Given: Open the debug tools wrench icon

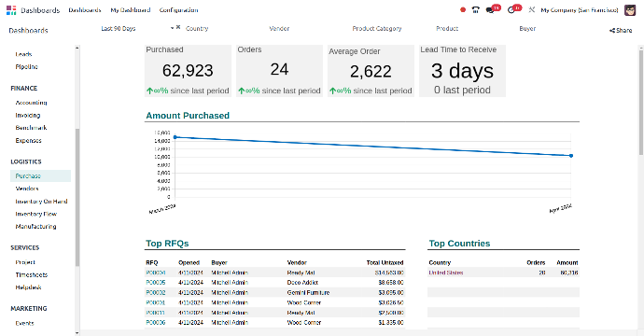Looking at the screenshot, I should click(531, 10).
